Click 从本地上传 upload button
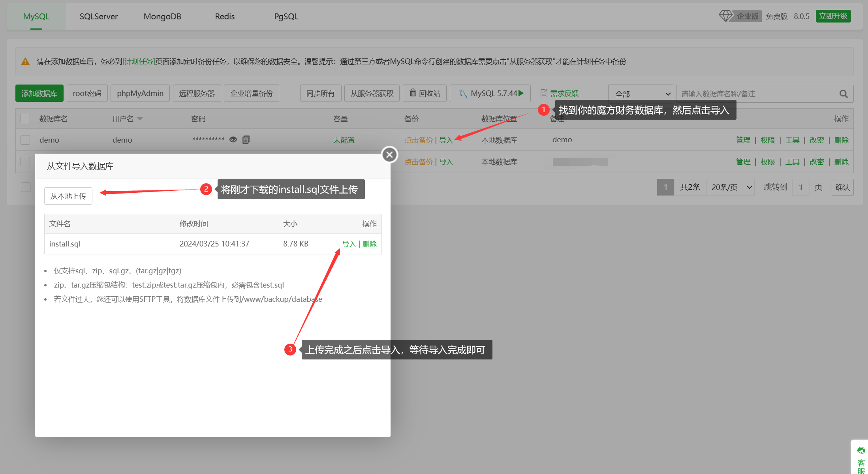 point(68,196)
